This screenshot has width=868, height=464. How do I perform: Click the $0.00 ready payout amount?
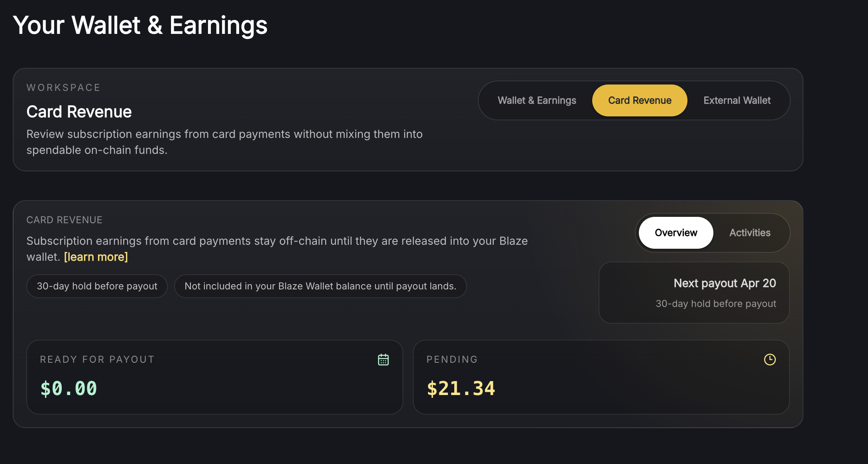tap(69, 389)
